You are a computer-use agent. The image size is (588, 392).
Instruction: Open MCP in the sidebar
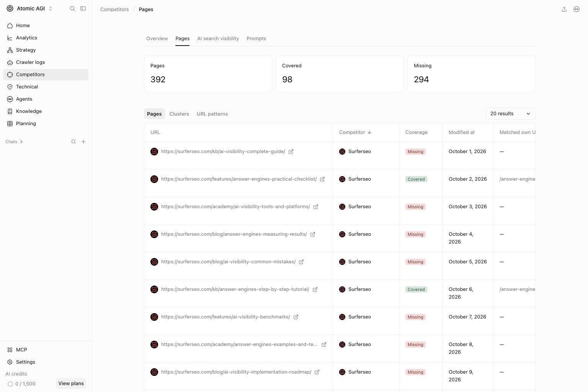46,350
